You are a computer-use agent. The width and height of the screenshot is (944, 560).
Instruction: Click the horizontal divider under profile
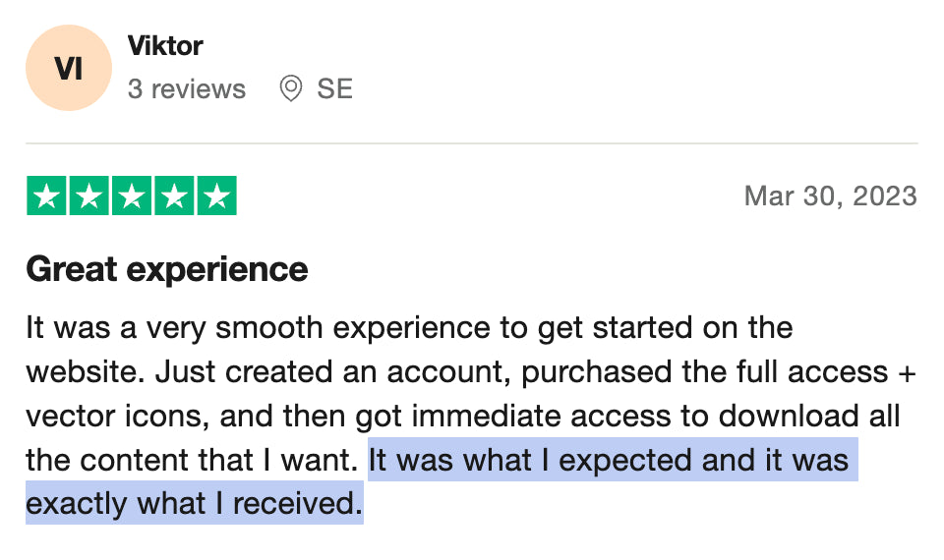point(471,143)
